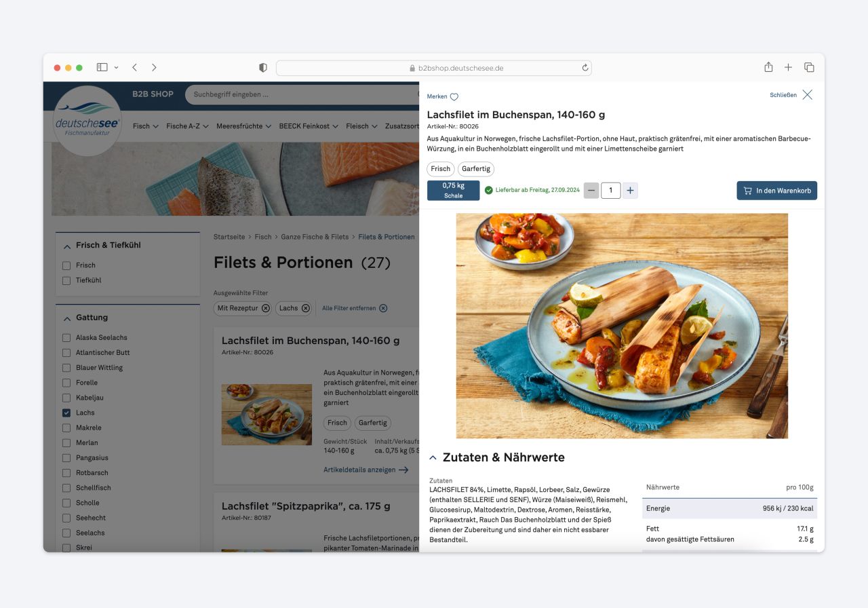Screen dimensions: 868x608
Task: Collapse the Gattung filter section
Action: pos(67,318)
